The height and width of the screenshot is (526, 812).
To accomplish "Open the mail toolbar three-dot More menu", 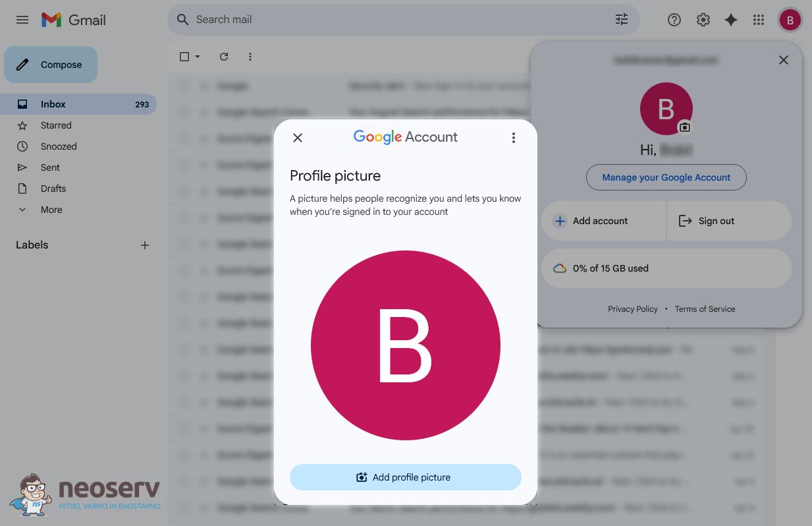I will click(x=250, y=57).
